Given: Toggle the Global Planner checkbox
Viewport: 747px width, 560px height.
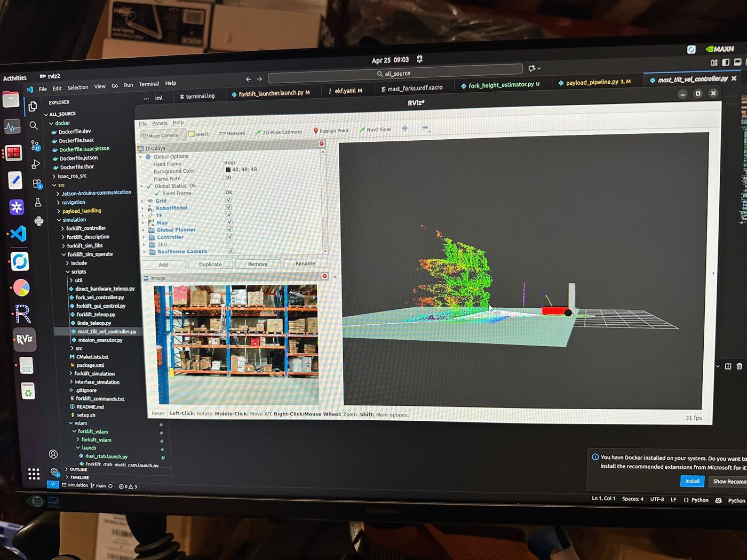Looking at the screenshot, I should 230,229.
